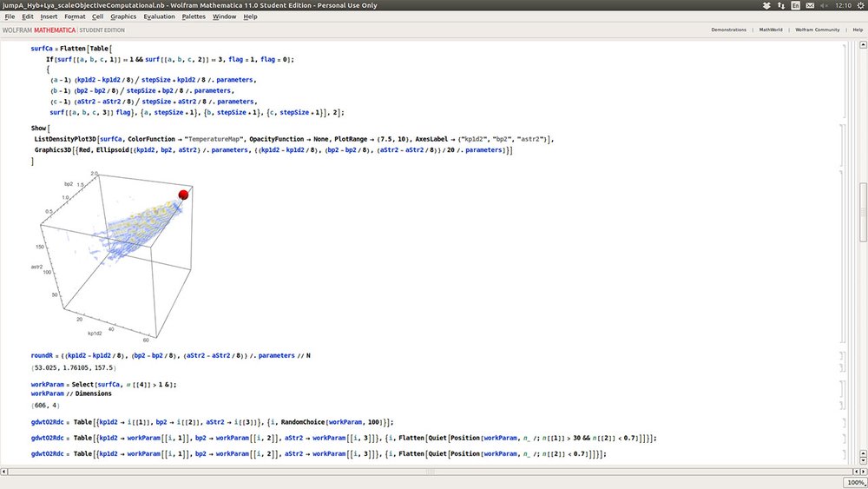
Task: Click RandomChoice in the gdwt02Rdc line
Action: tap(303, 422)
